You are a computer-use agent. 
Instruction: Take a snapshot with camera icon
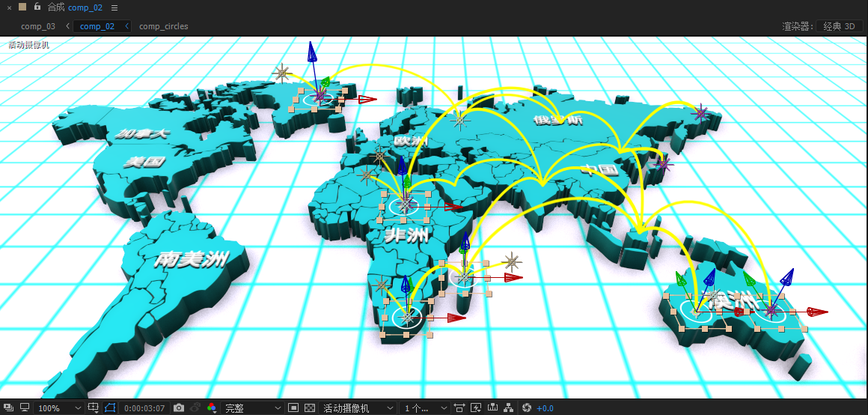click(x=178, y=408)
